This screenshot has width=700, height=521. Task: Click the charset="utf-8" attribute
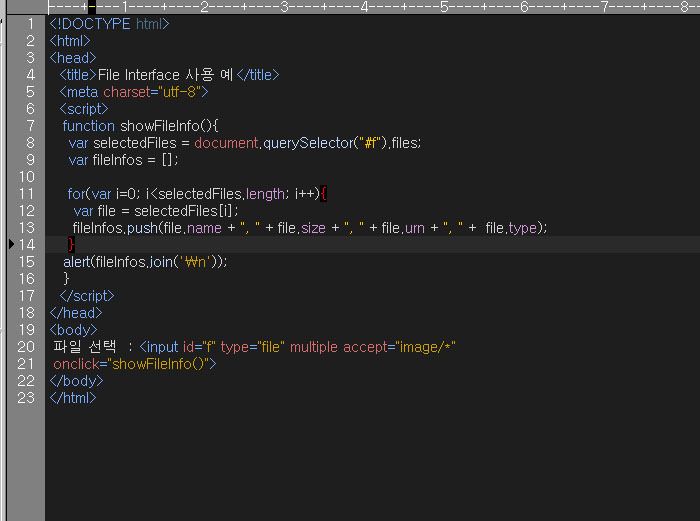pyautogui.click(x=152, y=92)
